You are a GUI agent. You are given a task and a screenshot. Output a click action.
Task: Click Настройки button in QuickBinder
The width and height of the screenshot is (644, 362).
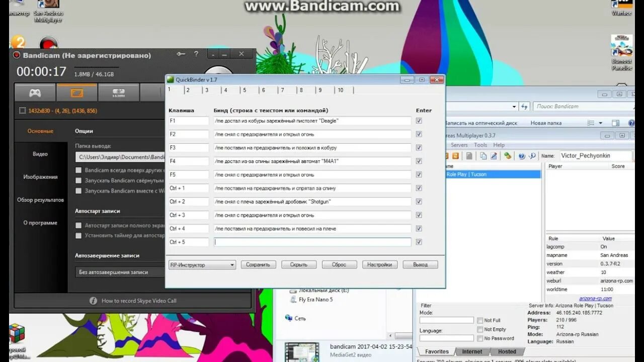click(380, 264)
